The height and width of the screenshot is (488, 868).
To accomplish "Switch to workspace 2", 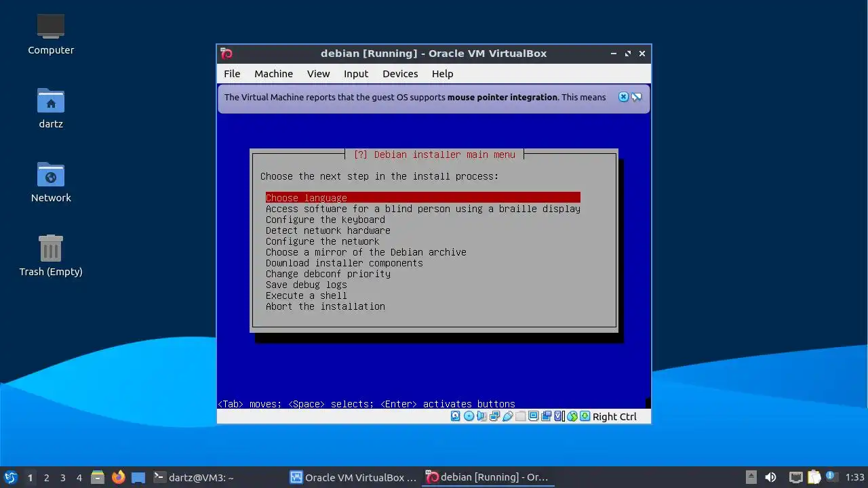I will click(47, 478).
